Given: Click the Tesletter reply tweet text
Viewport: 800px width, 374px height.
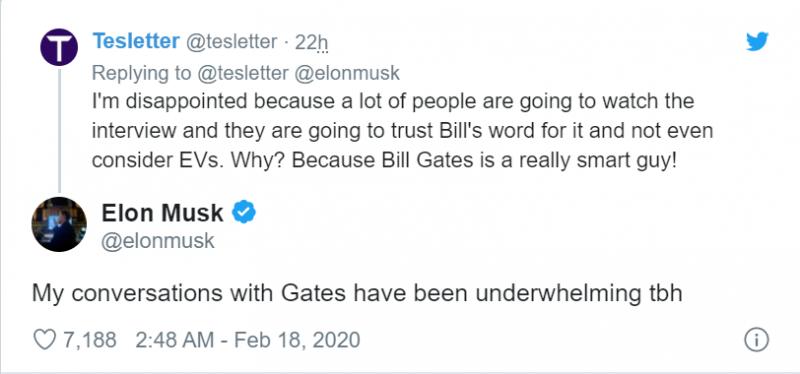Looking at the screenshot, I should [x=402, y=131].
